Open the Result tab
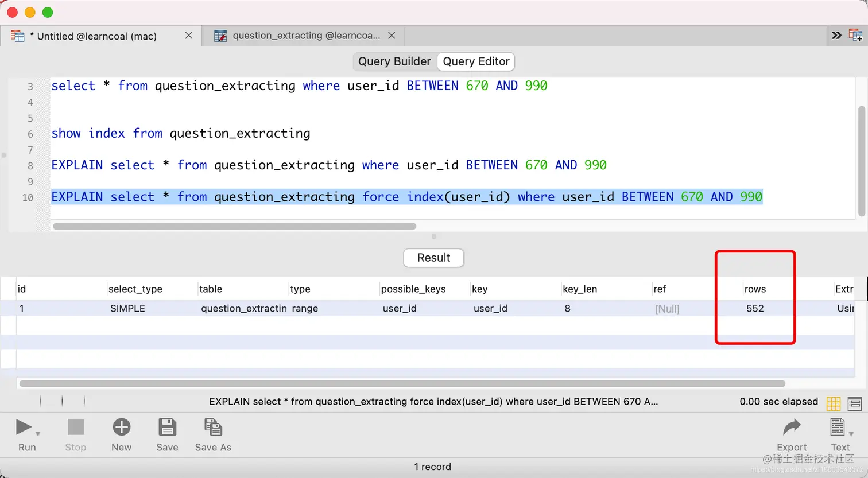Viewport: 868px width, 478px height. 433,258
